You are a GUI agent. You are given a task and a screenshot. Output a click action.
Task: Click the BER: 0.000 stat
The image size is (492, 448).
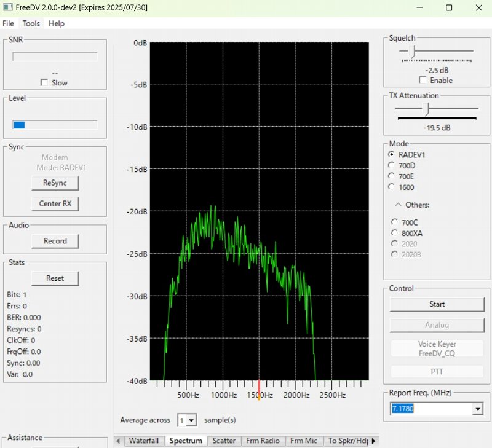24,317
